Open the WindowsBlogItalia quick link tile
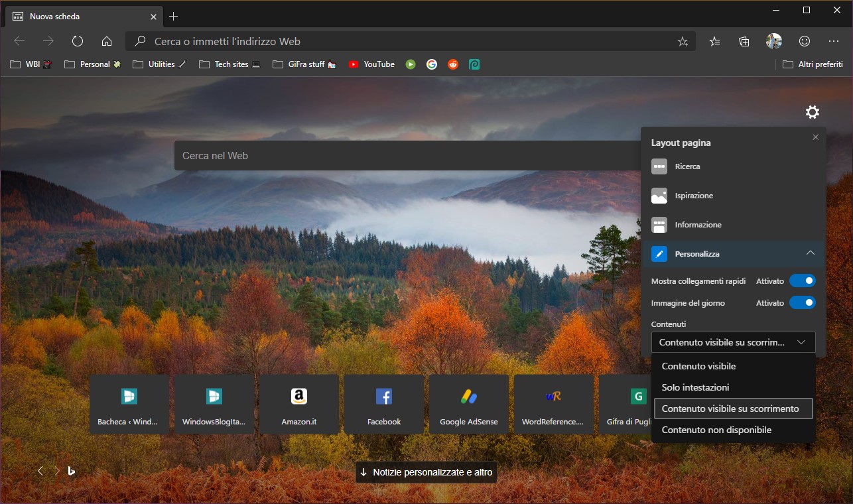853x504 pixels. 214,405
